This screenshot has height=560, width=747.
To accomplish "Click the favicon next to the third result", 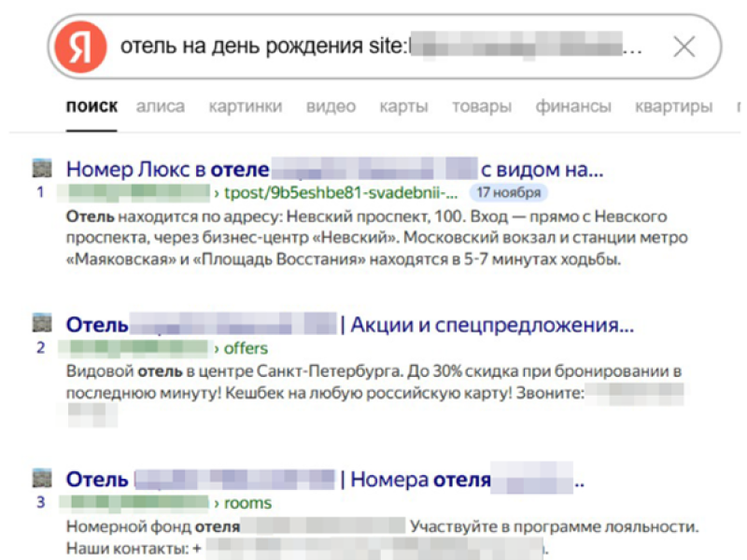I will 41,478.
